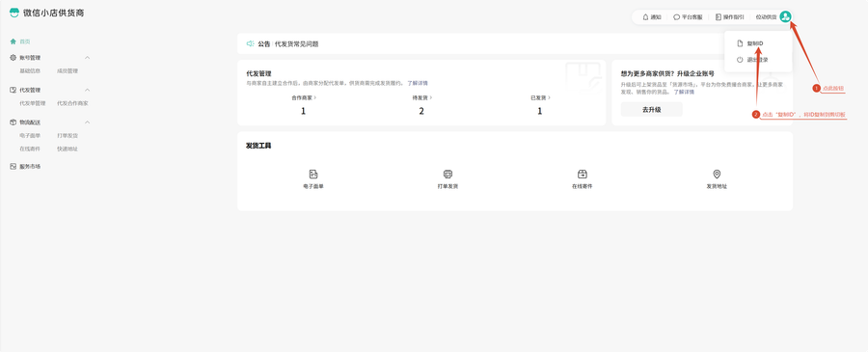
Task: Open 发货地址 location pin icon
Action: (x=717, y=174)
